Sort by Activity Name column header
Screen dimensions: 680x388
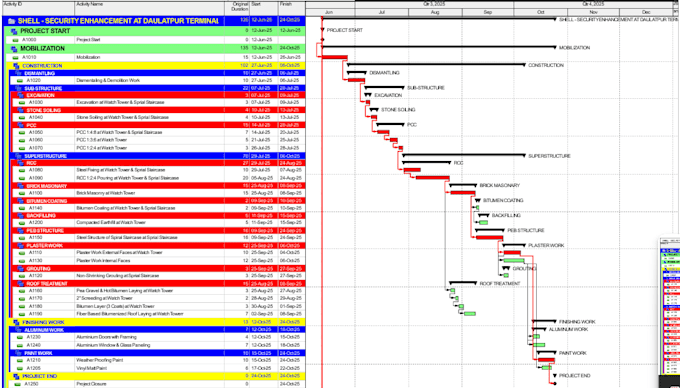coord(150,8)
